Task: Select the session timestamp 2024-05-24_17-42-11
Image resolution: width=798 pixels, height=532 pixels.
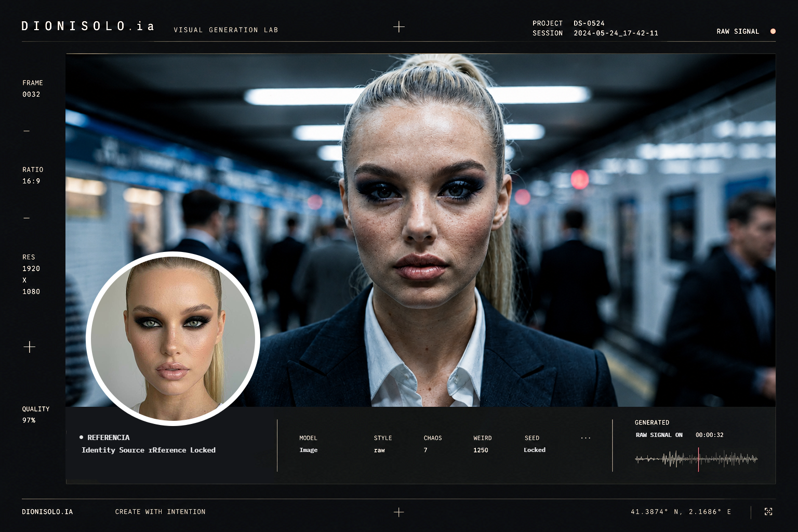Action: point(616,33)
